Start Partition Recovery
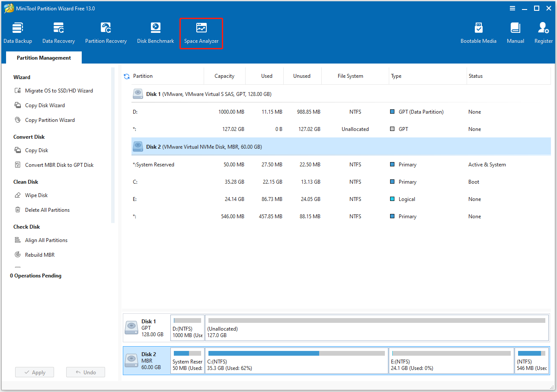Screen dimensions: 557x392 pyautogui.click(x=106, y=32)
